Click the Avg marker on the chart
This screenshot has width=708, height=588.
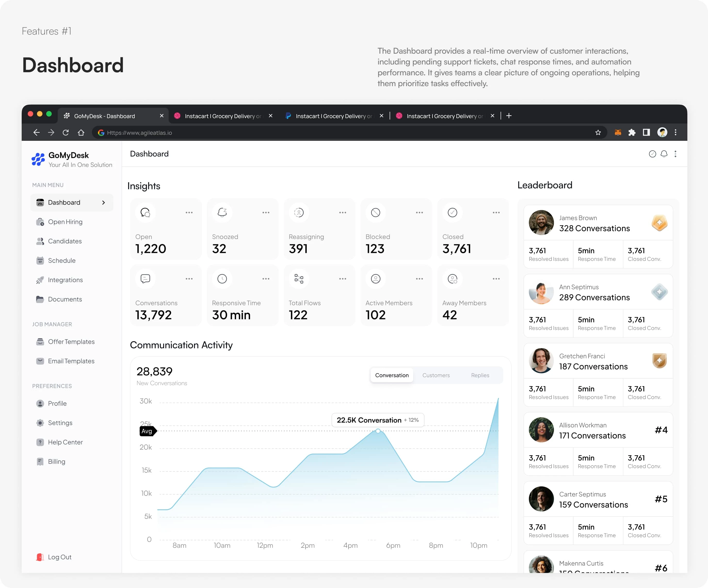point(148,431)
